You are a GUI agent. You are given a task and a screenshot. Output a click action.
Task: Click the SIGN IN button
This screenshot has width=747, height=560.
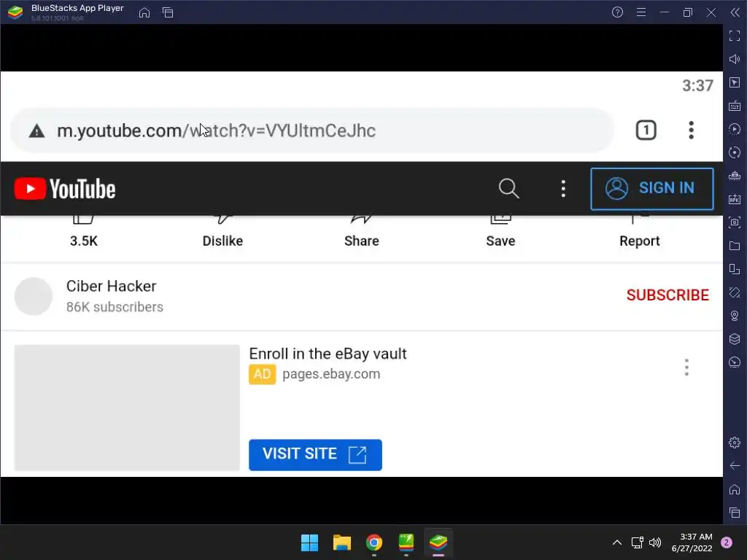[x=651, y=189]
